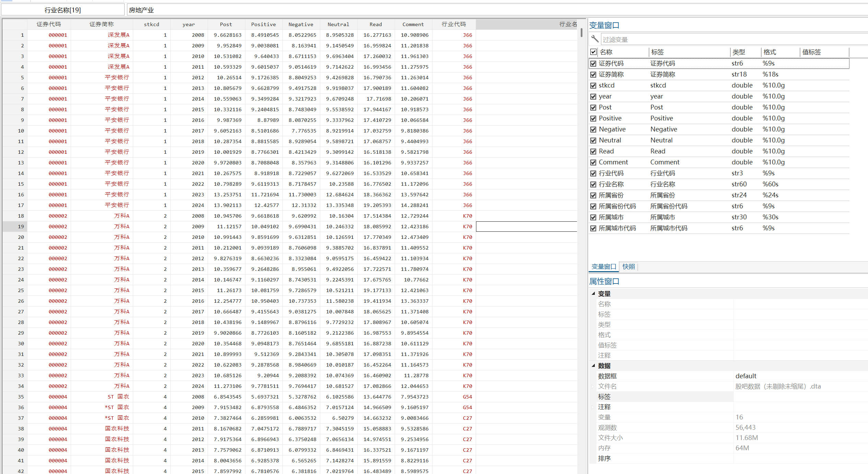The height and width of the screenshot is (474, 868).
Task: Collapse the 数据 section in properties
Action: click(x=593, y=366)
